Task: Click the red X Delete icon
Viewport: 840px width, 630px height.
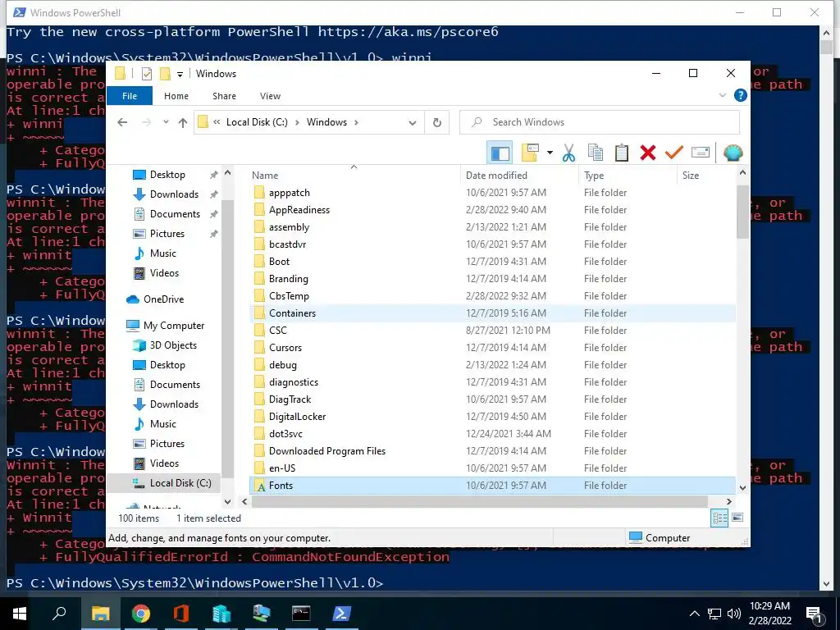Action: pyautogui.click(x=648, y=153)
